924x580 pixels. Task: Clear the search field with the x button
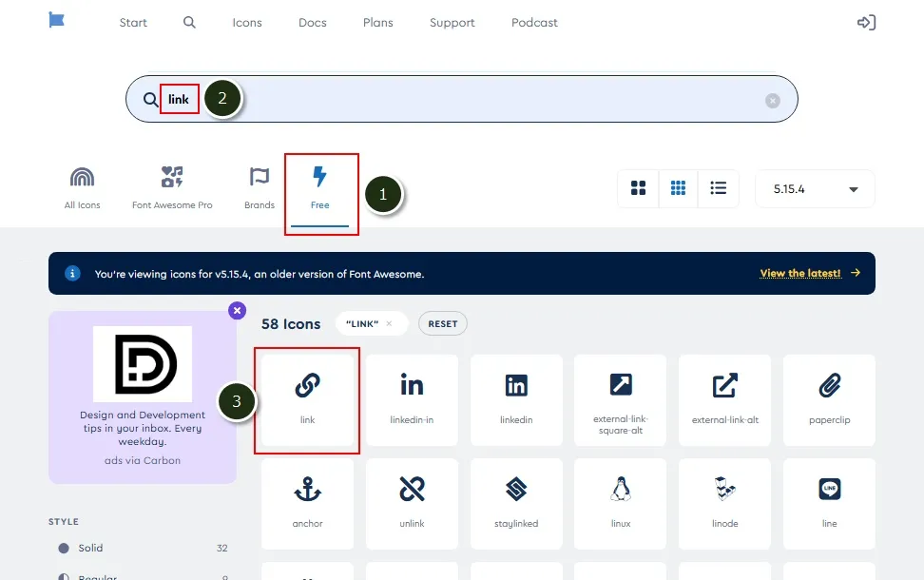[773, 101]
